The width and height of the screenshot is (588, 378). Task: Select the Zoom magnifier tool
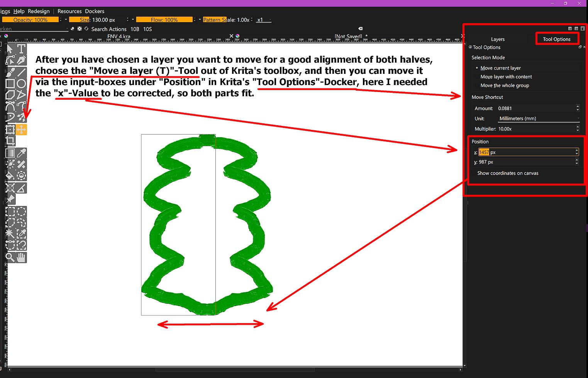coord(10,257)
